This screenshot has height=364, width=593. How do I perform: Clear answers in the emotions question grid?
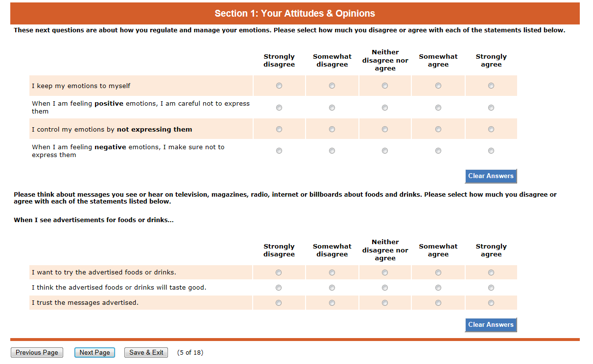pyautogui.click(x=491, y=176)
